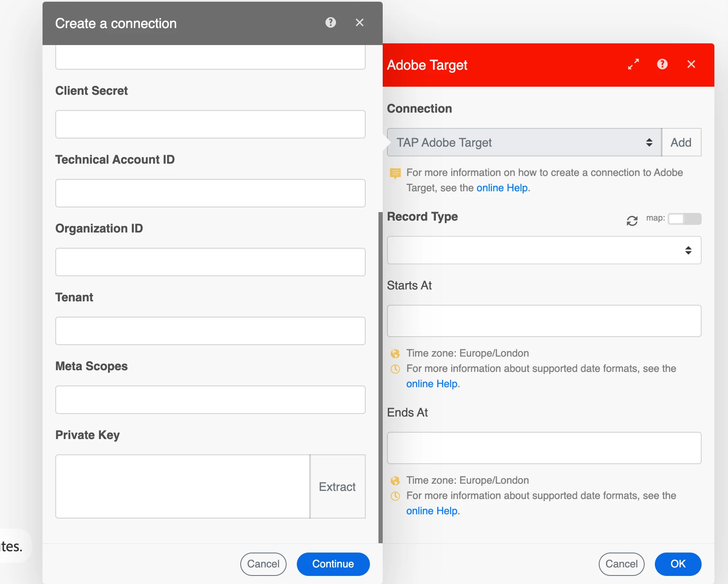
Task: Click the Add connection button
Action: [681, 142]
